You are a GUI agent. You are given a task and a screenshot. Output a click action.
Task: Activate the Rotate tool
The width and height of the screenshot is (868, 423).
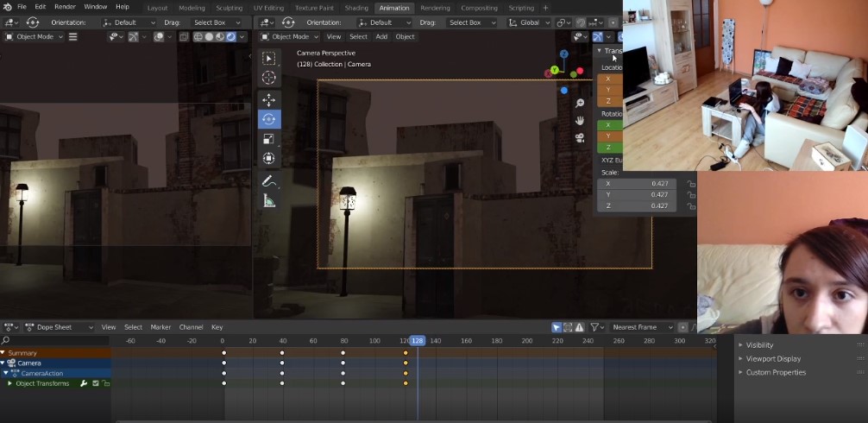268,119
